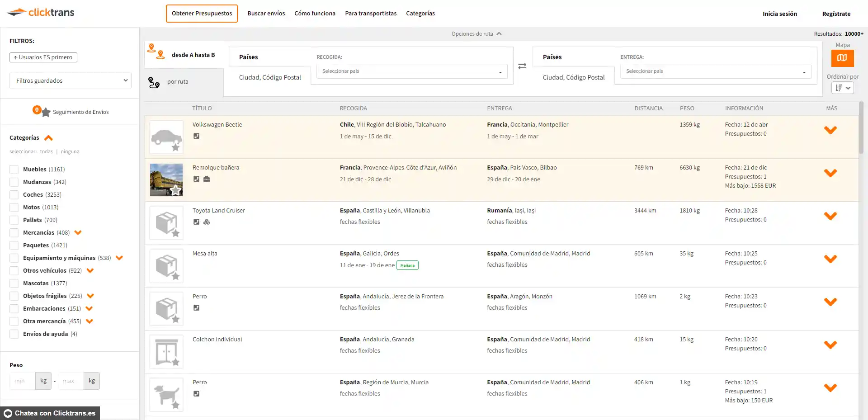Click the chat bubble icon 'Chatea con Clicktrans.es'
The height and width of the screenshot is (420, 868).
pos(8,413)
